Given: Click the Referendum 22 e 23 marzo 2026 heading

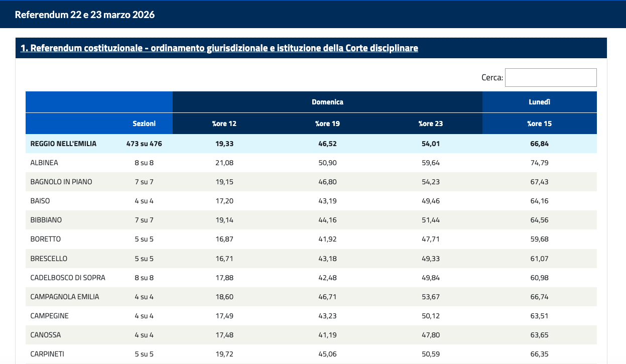Looking at the screenshot, I should coord(85,15).
